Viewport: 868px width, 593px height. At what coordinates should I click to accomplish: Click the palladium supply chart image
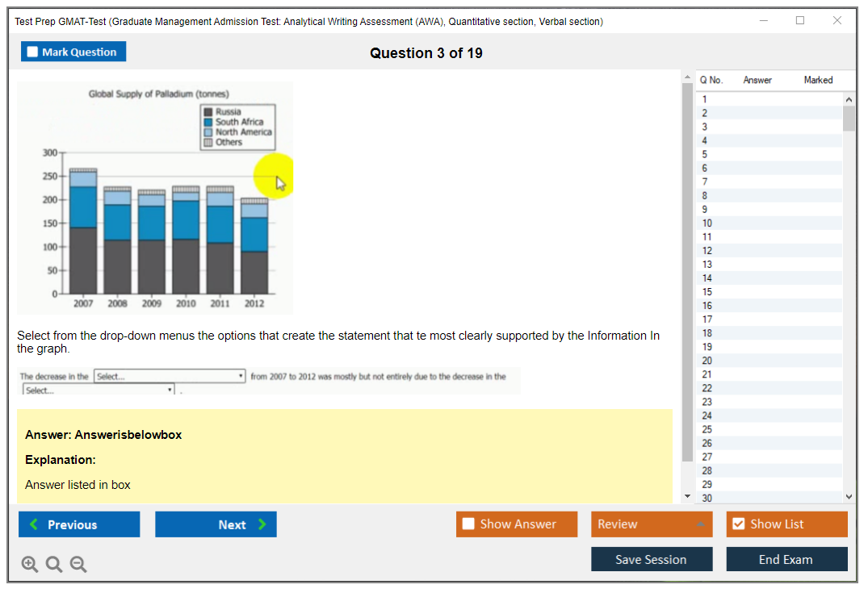pyautogui.click(x=155, y=198)
